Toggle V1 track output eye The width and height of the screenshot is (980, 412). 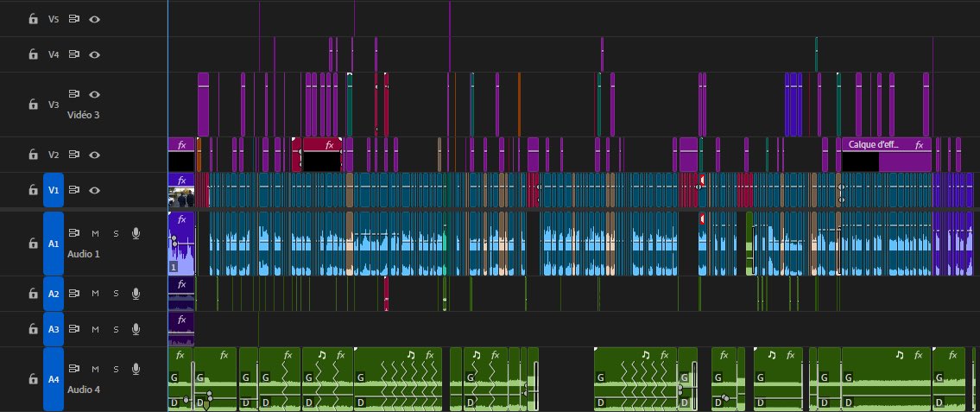click(x=94, y=189)
